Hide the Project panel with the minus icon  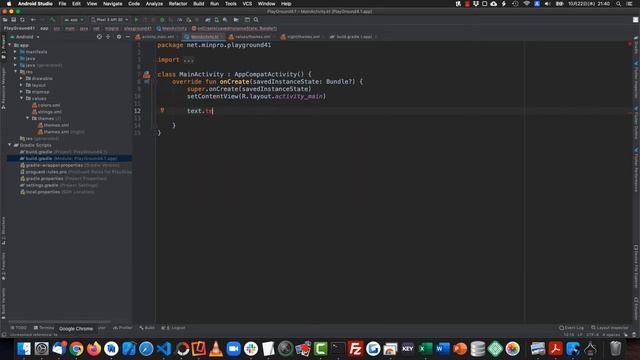tap(127, 37)
